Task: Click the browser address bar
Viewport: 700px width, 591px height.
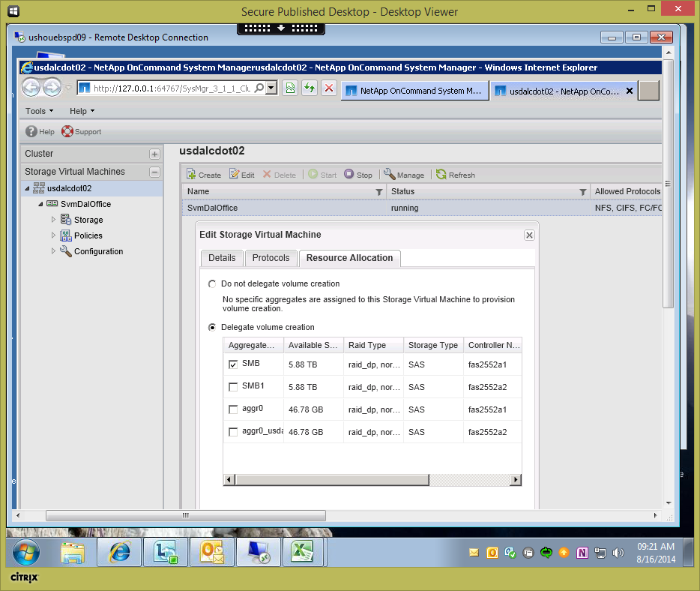Action: (x=172, y=88)
